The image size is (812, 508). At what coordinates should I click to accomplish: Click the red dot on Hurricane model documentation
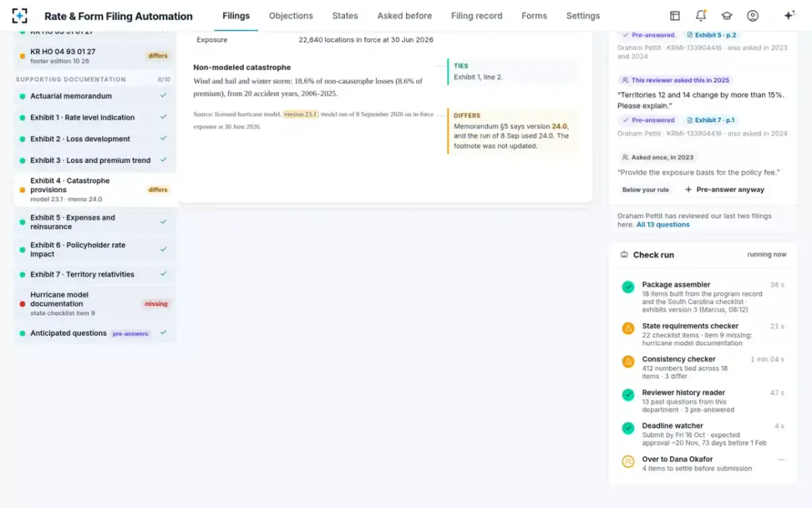click(x=22, y=304)
